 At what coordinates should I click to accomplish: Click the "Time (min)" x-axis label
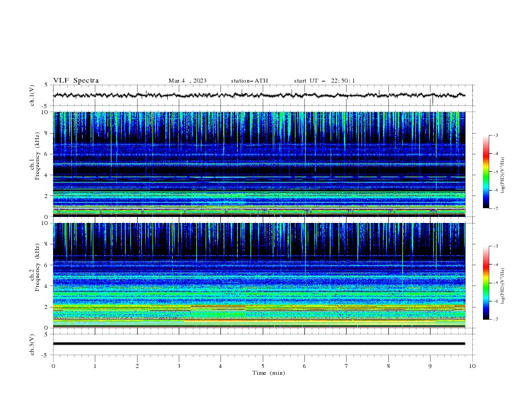coord(269,373)
